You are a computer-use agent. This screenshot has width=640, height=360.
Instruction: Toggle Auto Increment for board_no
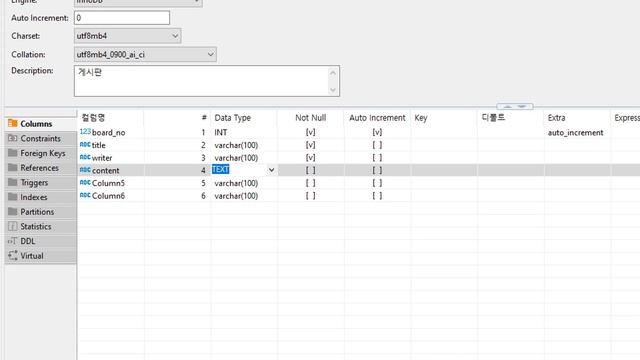[377, 132]
